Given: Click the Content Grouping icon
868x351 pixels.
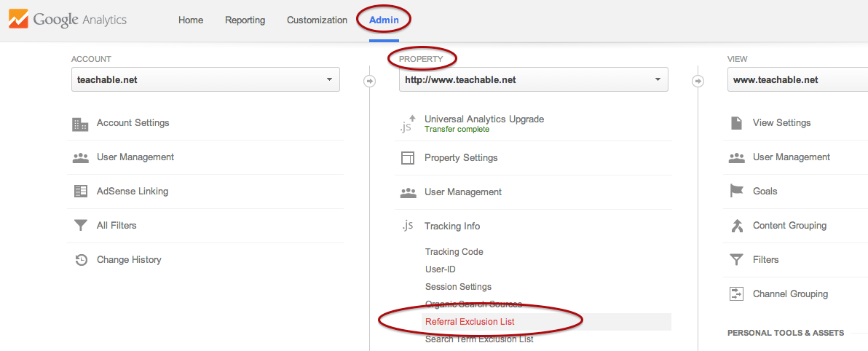Looking at the screenshot, I should coord(736,226).
